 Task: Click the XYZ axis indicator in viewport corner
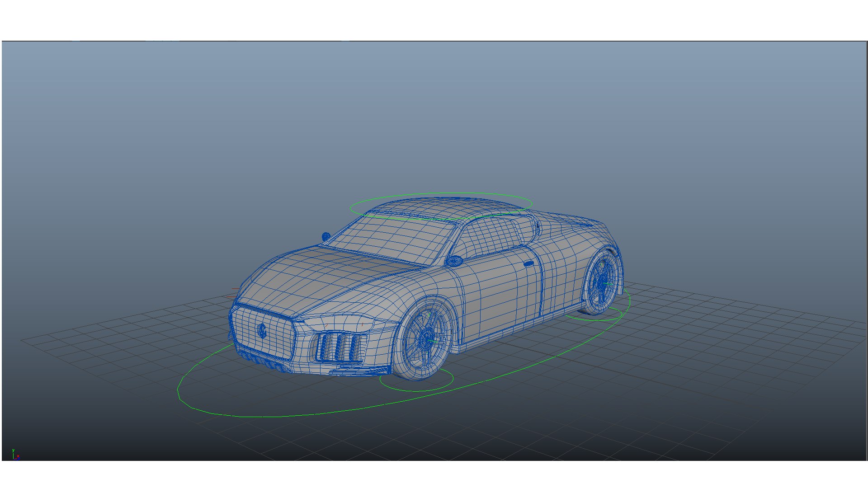pos(15,454)
